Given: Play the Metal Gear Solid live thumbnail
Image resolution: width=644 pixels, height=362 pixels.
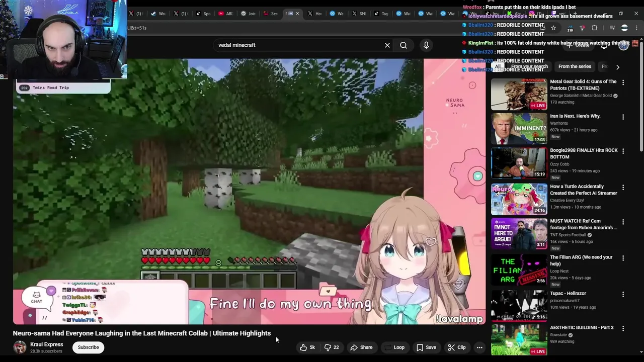Looking at the screenshot, I should [519, 94].
